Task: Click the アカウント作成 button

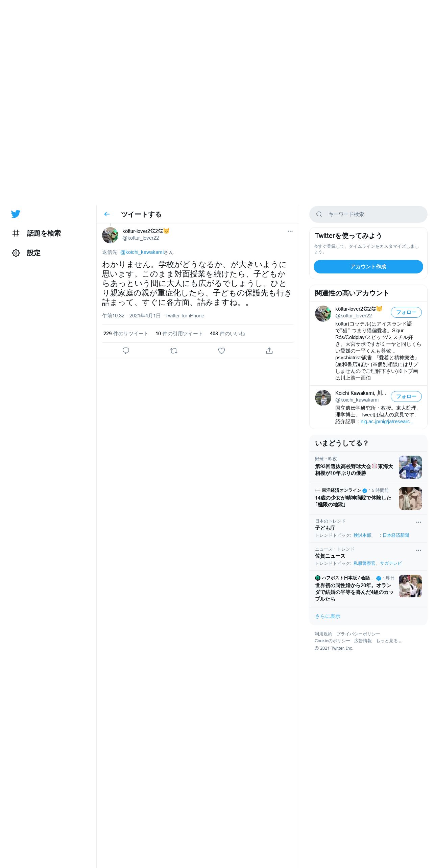Action: click(x=368, y=267)
